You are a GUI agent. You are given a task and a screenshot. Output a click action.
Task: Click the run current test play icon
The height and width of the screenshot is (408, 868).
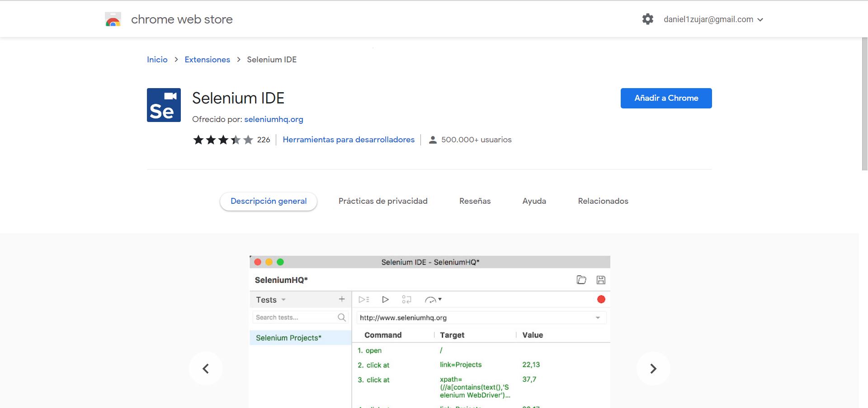[385, 300]
